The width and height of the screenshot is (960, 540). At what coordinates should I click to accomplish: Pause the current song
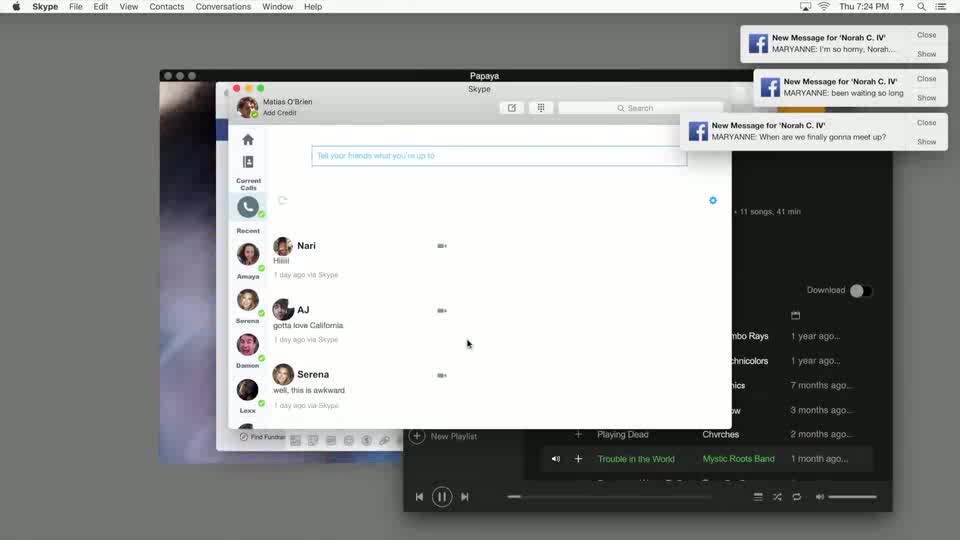tap(442, 497)
